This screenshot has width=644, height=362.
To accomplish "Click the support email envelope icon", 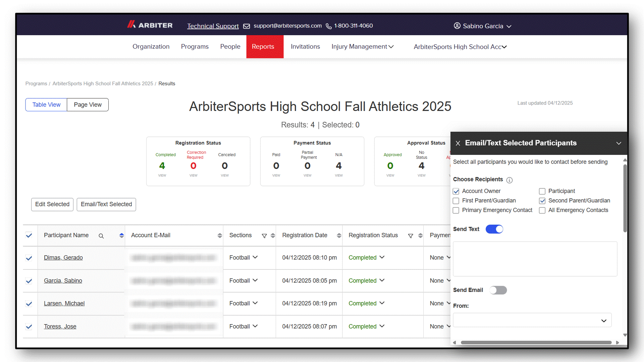I will pyautogui.click(x=247, y=26).
